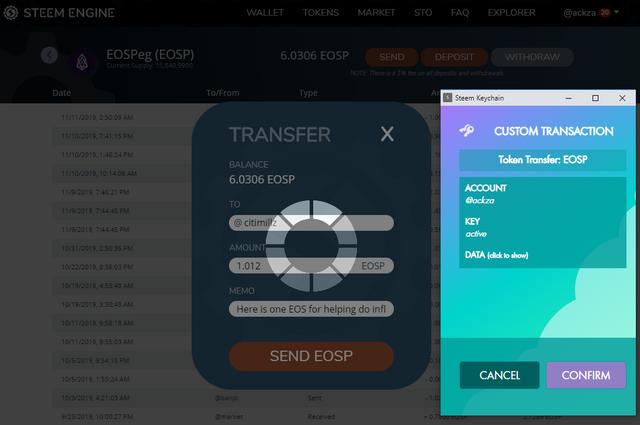Open the STO menu item
This screenshot has width=640, height=425.
[x=423, y=13]
